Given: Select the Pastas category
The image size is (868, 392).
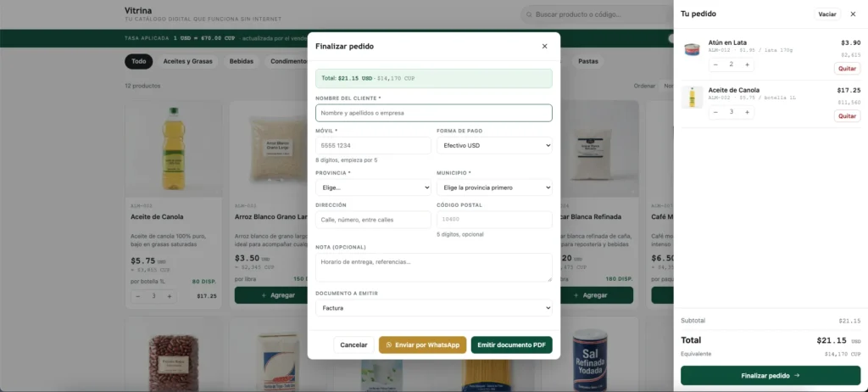Looking at the screenshot, I should [588, 62].
